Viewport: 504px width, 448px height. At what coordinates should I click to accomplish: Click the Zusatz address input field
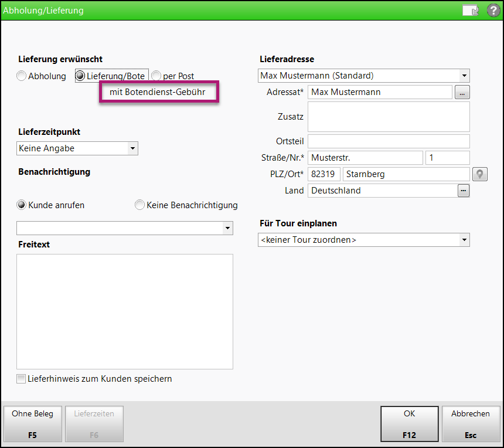coord(389,117)
